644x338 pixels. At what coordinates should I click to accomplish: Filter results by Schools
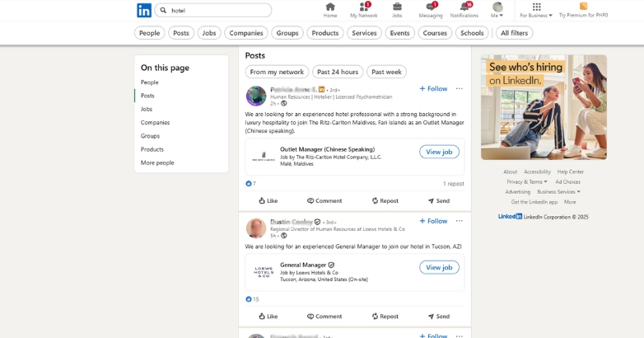click(x=472, y=33)
